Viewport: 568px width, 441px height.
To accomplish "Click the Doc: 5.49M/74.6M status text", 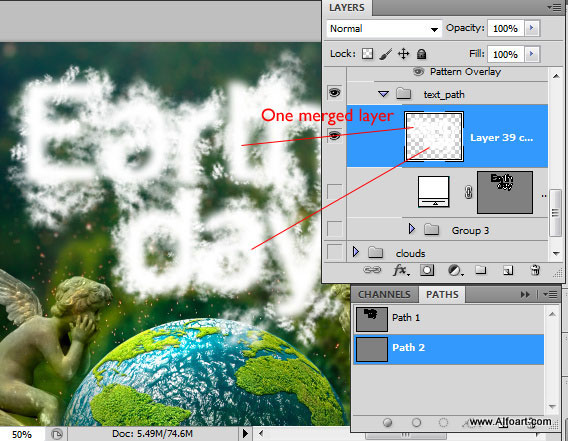I will coord(152,434).
